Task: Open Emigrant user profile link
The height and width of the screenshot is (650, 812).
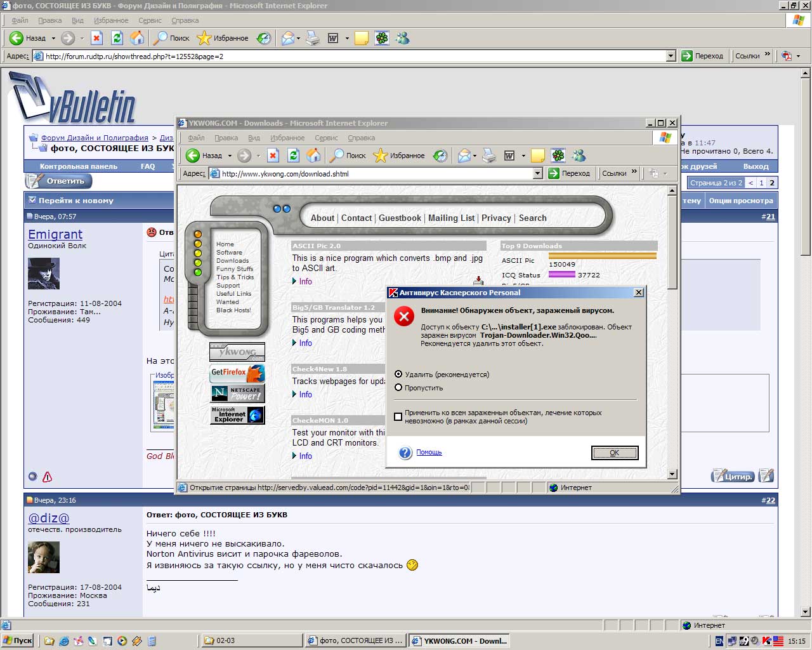Action: (55, 234)
